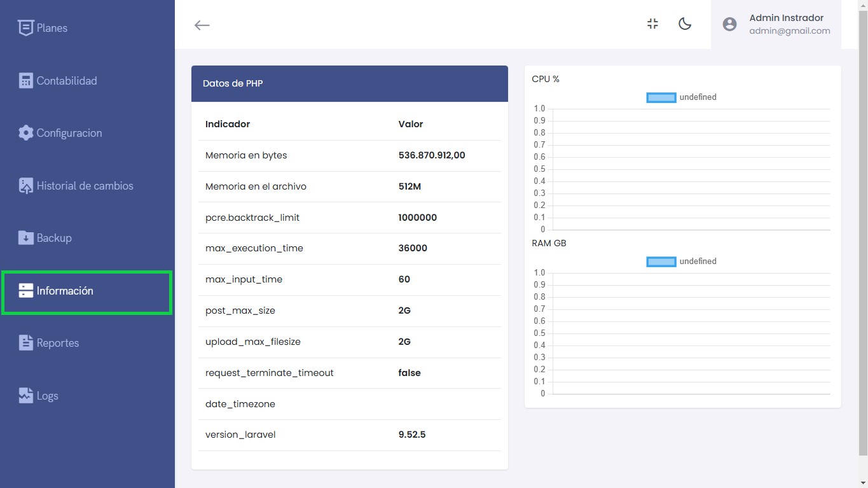Click the Logs chart icon
Screen dimensions: 868x488
pyautogui.click(x=25, y=396)
